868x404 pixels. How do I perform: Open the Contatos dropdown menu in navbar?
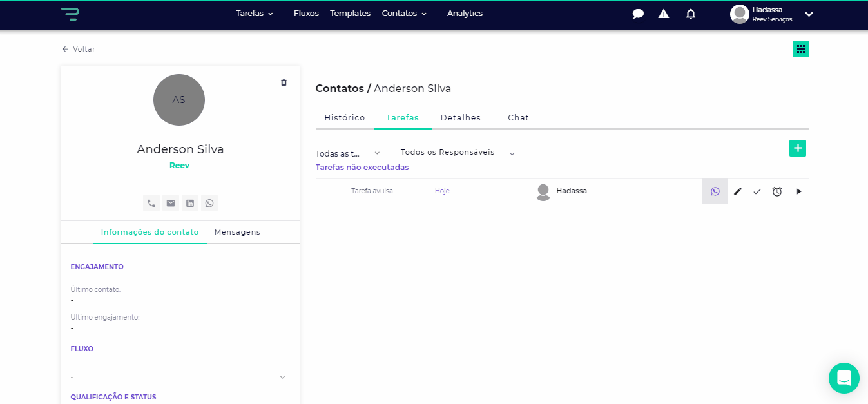404,14
